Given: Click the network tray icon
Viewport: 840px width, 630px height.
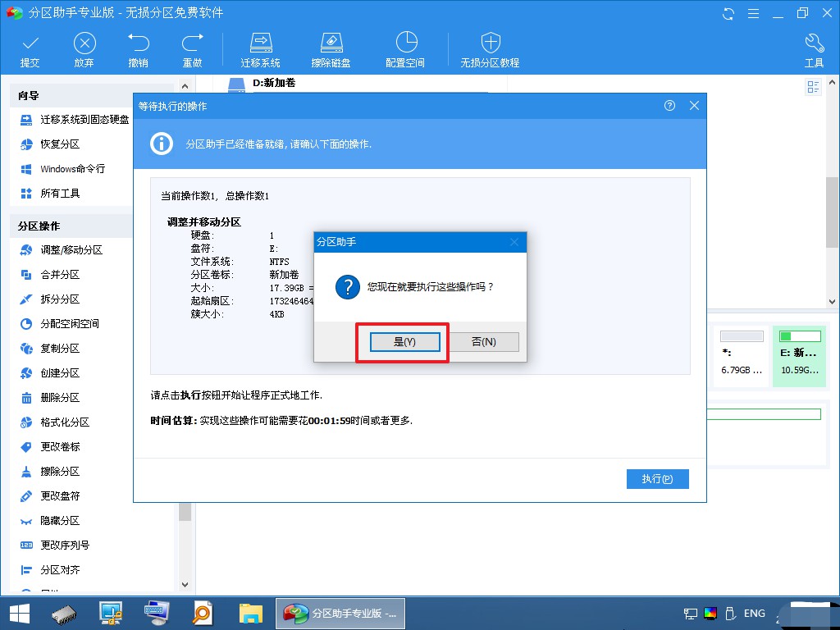Looking at the screenshot, I should pyautogui.click(x=691, y=614).
